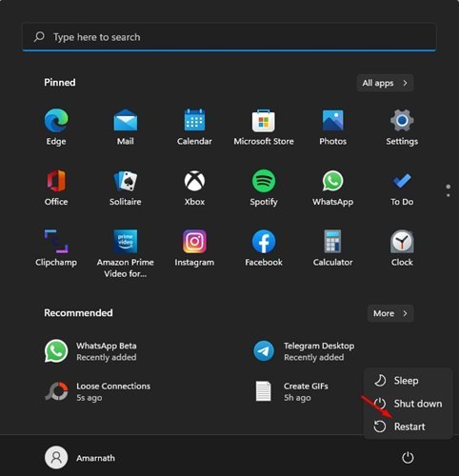459x476 pixels.
Task: Launch the Office app
Action: tap(56, 188)
